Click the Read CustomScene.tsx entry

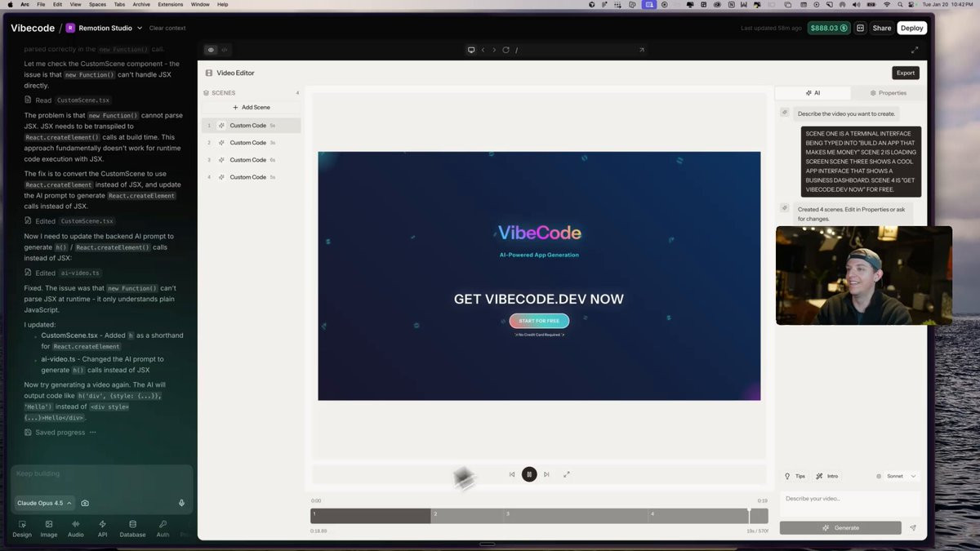coord(68,100)
